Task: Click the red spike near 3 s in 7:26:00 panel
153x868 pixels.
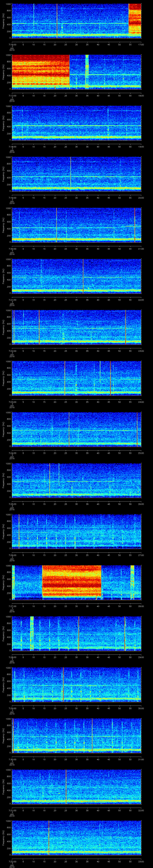Action: point(19,531)
